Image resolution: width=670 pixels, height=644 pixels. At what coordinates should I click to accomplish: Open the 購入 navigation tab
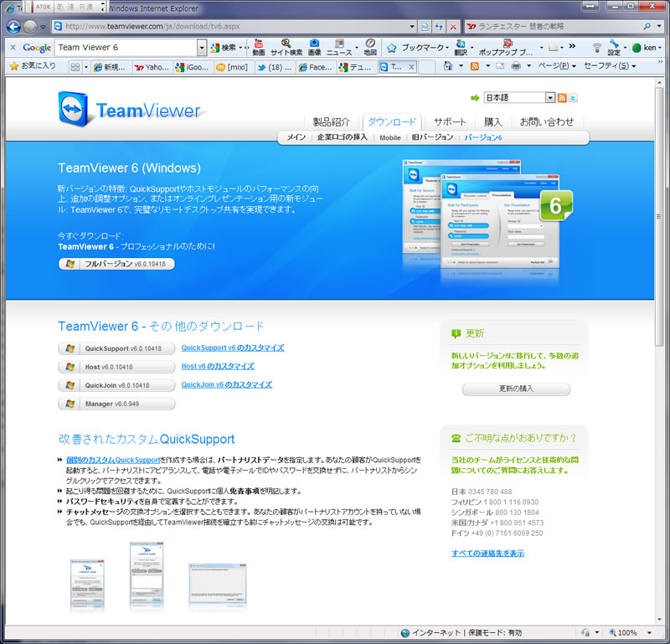coord(492,121)
